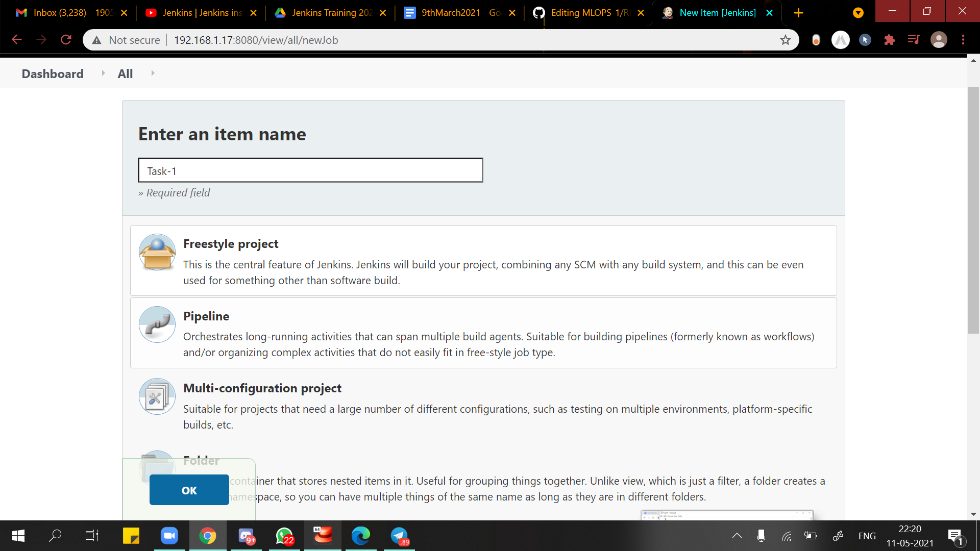Select the Freestyle project title

(x=231, y=244)
